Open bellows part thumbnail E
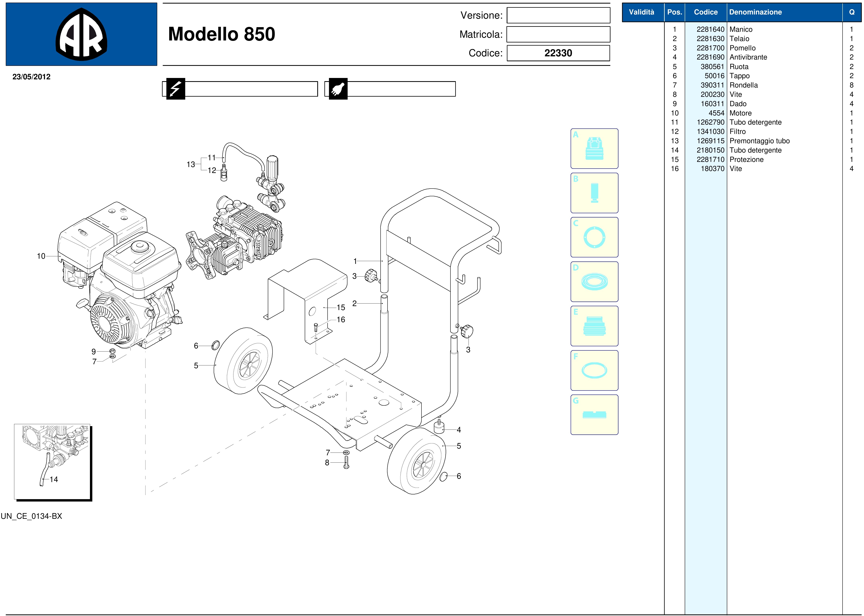Image resolution: width=864 pixels, height=616 pixels. (594, 326)
